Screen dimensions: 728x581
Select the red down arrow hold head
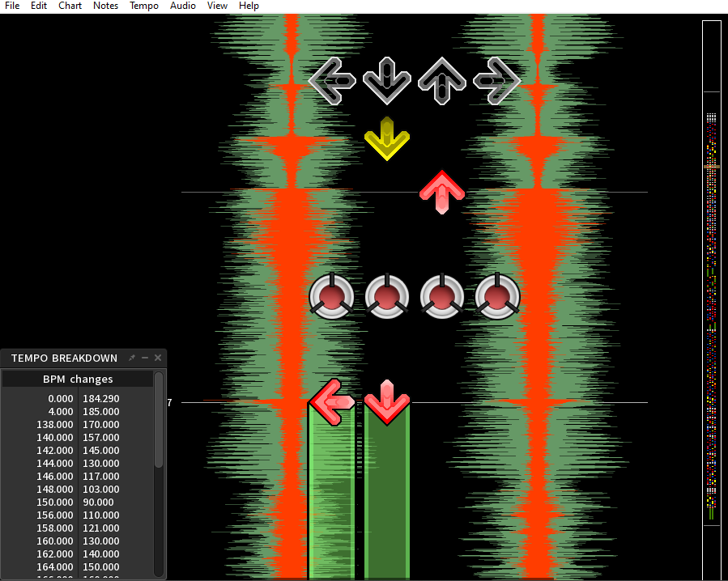pyautogui.click(x=387, y=402)
